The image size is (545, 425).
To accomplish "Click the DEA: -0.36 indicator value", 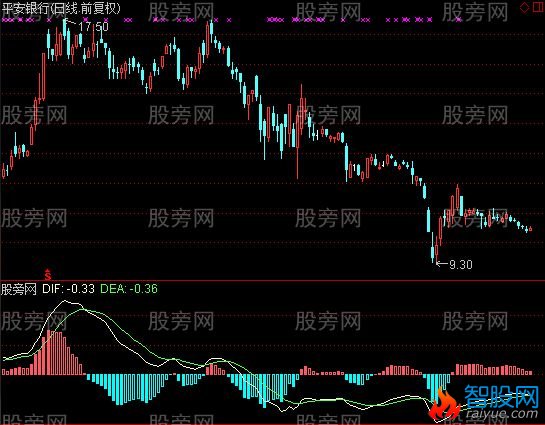I will coord(129,289).
